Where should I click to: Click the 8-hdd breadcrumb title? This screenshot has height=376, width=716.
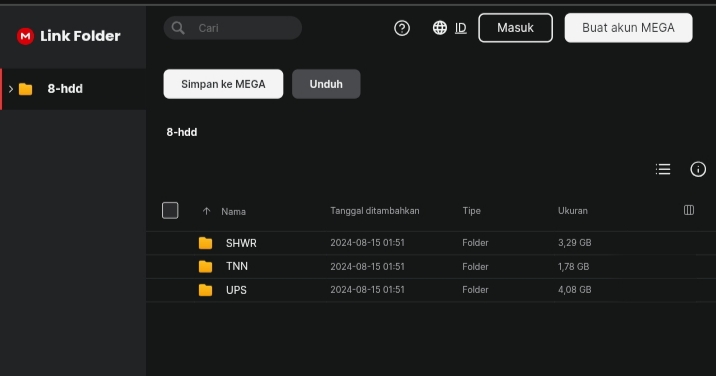click(182, 132)
